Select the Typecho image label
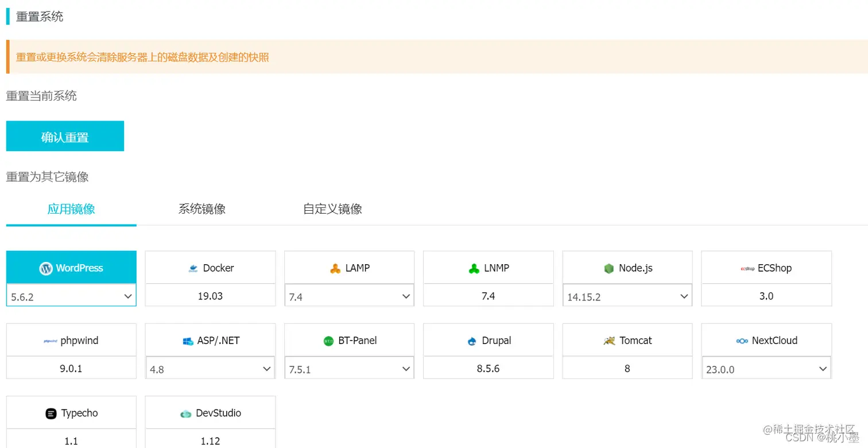Screen dimensions: 868x448 coord(79,414)
